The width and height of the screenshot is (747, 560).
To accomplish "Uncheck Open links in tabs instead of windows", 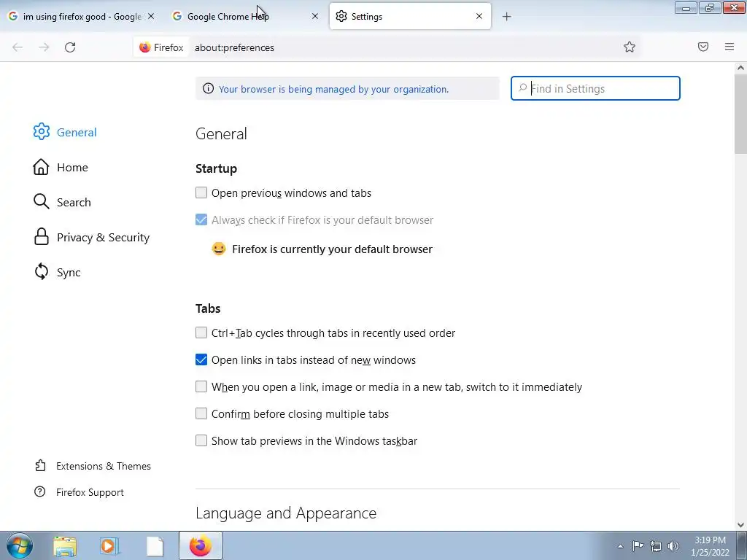I will (x=201, y=359).
